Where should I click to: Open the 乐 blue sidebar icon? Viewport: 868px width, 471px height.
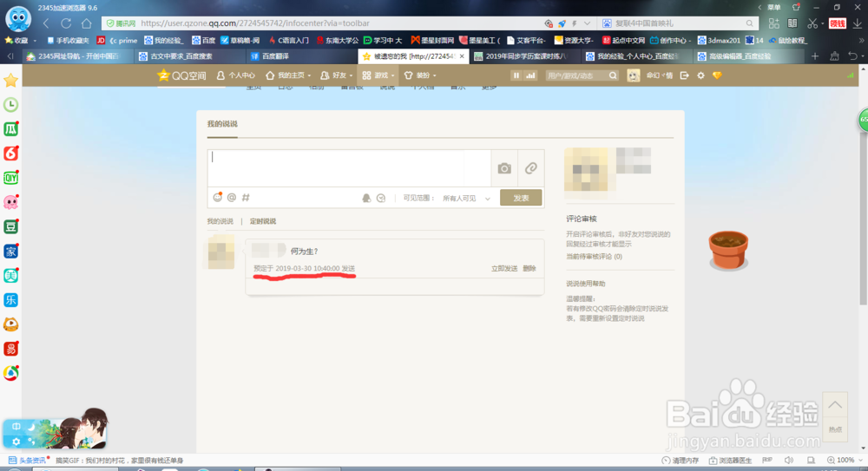[10, 299]
